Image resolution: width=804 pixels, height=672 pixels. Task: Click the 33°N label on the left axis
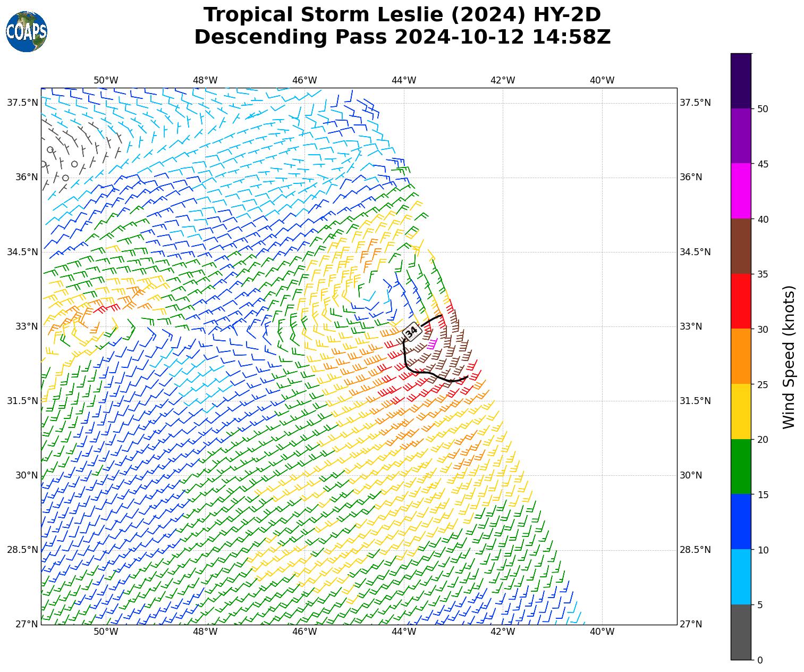point(27,326)
